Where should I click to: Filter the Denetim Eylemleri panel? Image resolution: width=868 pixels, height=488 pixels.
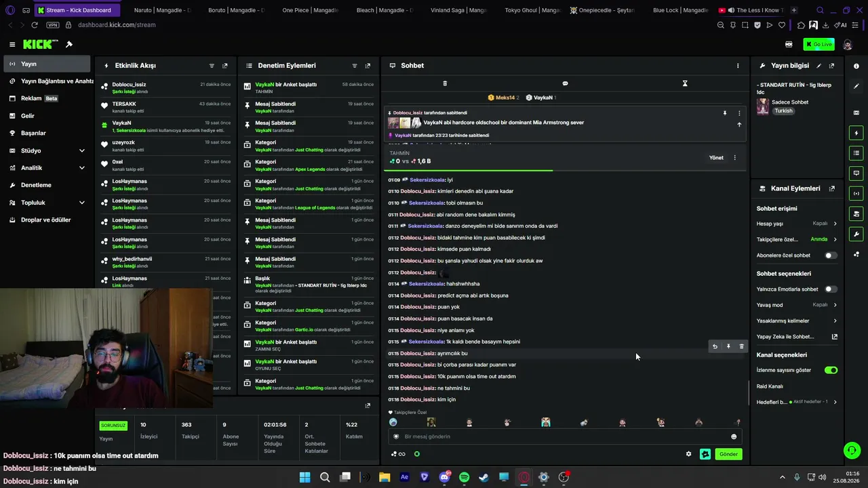pos(354,66)
